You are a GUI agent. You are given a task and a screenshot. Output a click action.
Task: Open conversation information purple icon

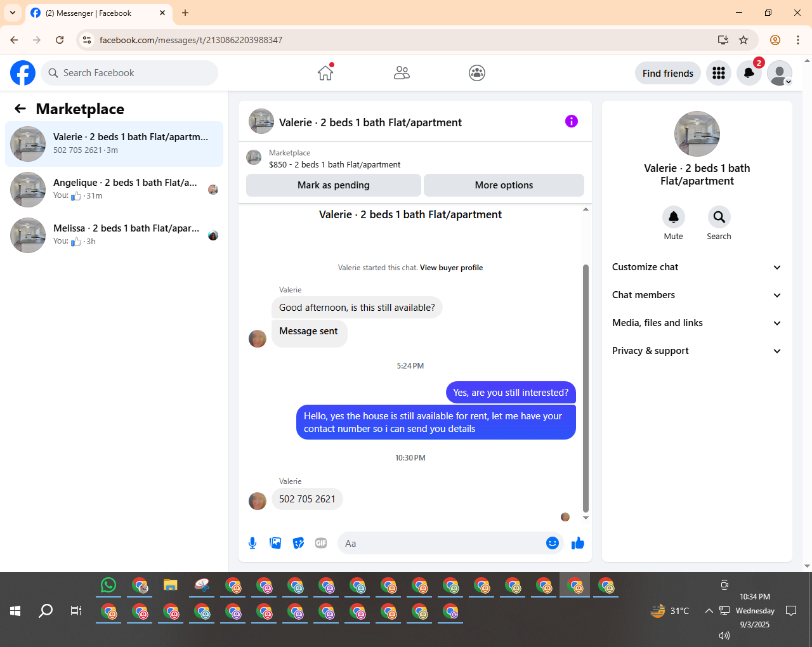[x=572, y=121]
